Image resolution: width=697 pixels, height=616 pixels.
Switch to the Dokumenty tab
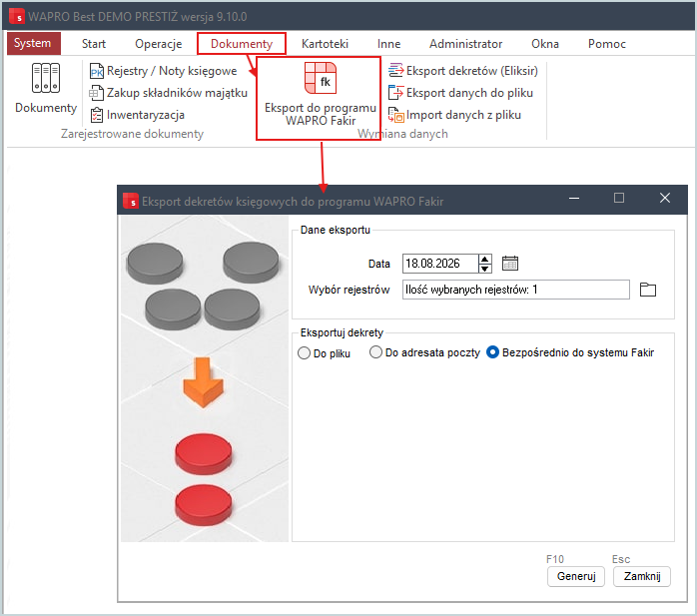[x=242, y=44]
